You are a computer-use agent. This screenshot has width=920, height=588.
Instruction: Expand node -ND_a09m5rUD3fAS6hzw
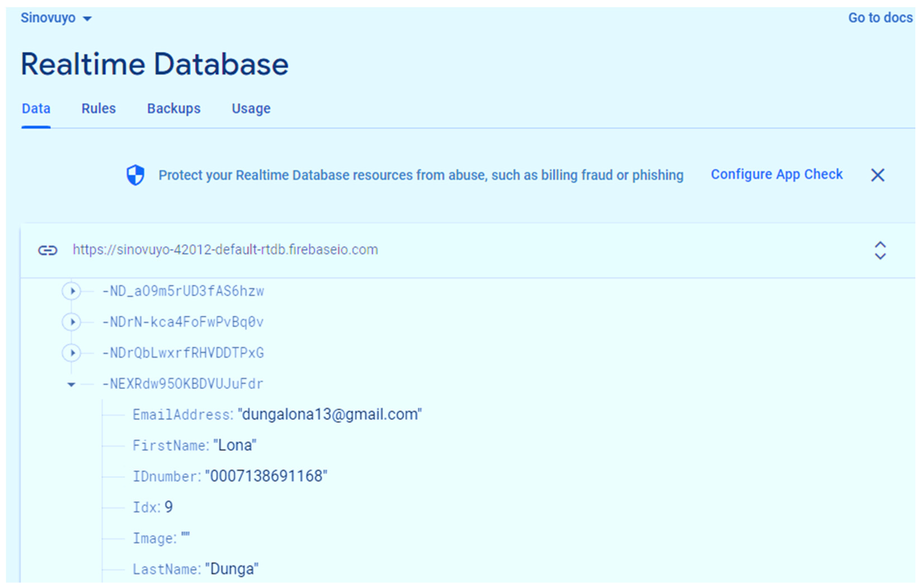pos(71,291)
